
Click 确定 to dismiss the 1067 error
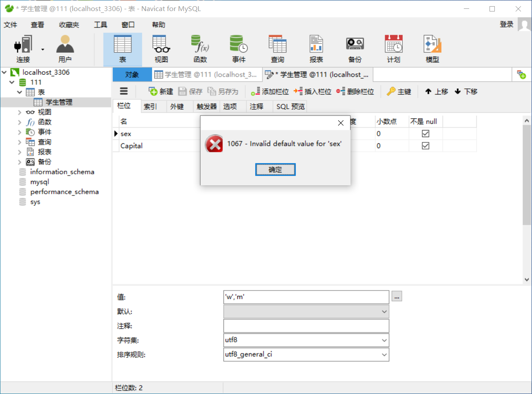275,169
